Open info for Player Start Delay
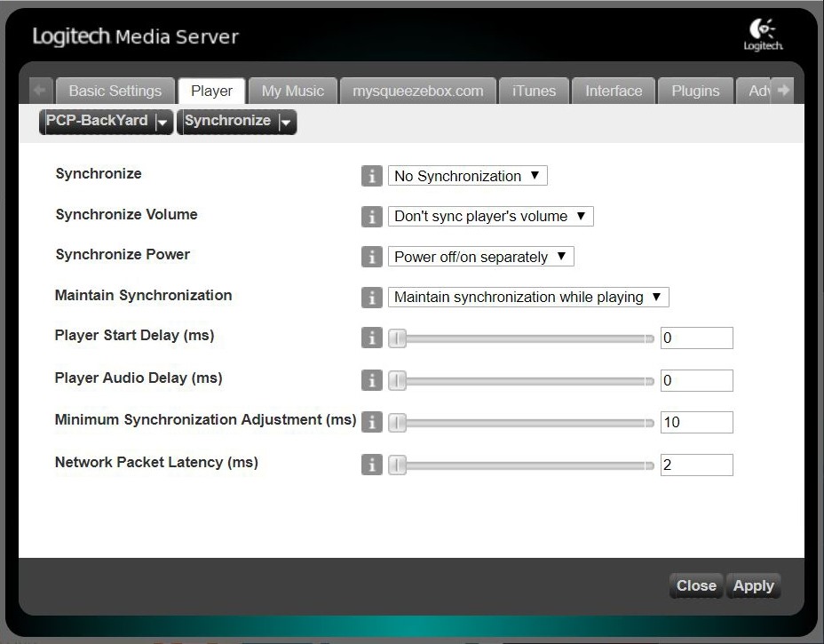 click(371, 338)
